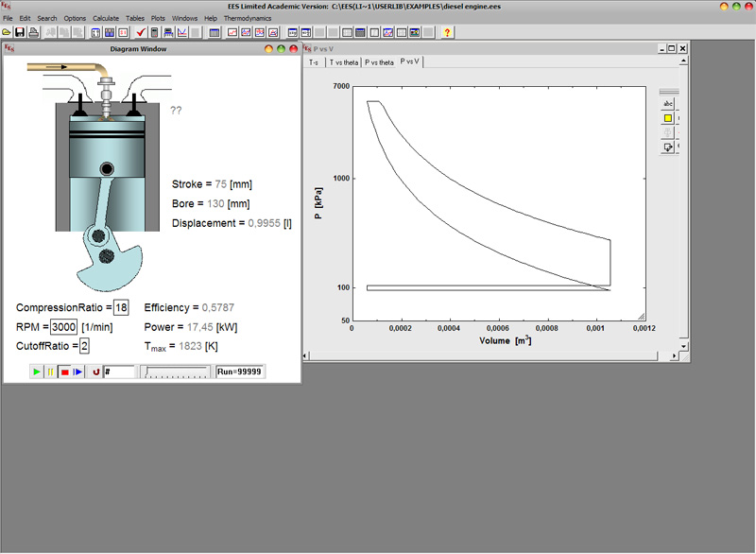
Task: Click the CompressionRatio input box
Action: coord(121,307)
